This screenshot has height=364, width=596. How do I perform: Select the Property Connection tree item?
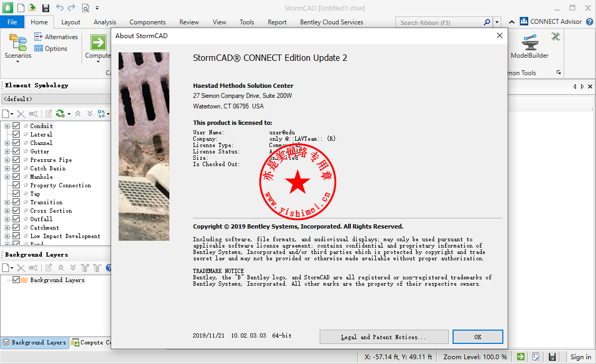pyautogui.click(x=60, y=185)
